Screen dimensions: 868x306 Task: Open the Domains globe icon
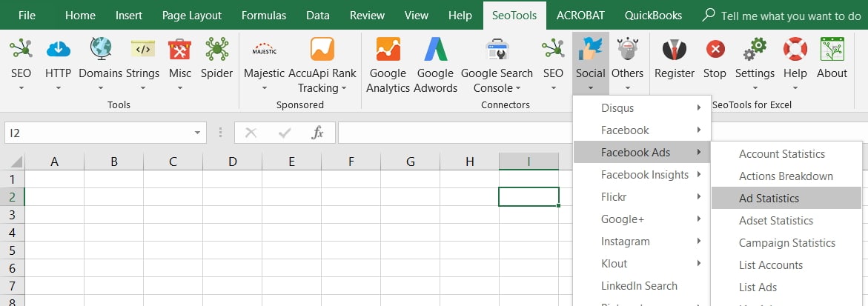(101, 49)
